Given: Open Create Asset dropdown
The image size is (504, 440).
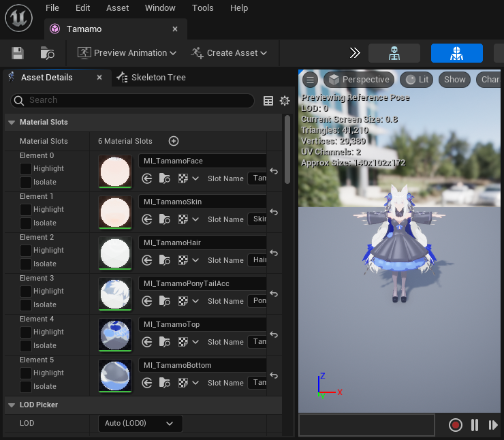Looking at the screenshot, I should click(x=229, y=53).
